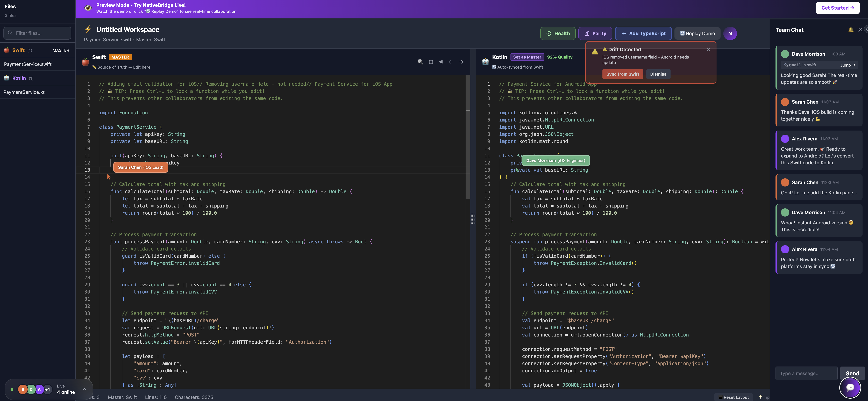Click the Type a message input field
Viewport: 868px width, 401px height.
[806, 373]
